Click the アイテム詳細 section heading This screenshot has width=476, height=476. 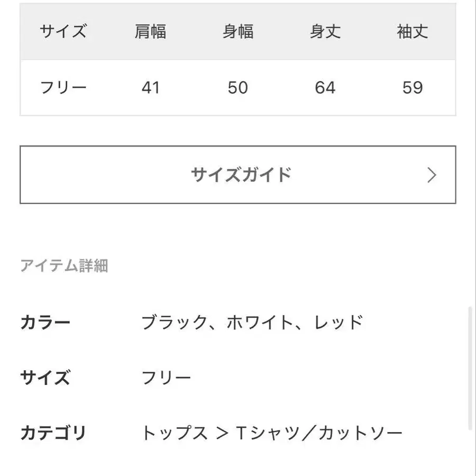pyautogui.click(x=64, y=266)
